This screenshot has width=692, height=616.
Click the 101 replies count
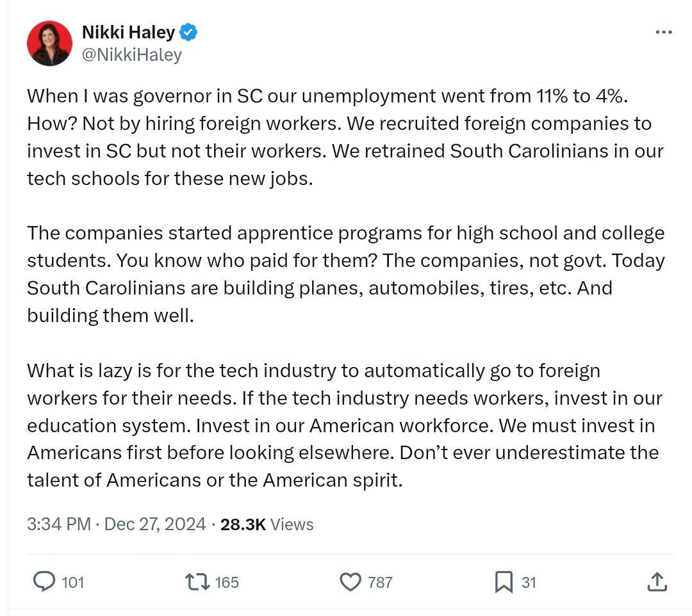(x=73, y=583)
